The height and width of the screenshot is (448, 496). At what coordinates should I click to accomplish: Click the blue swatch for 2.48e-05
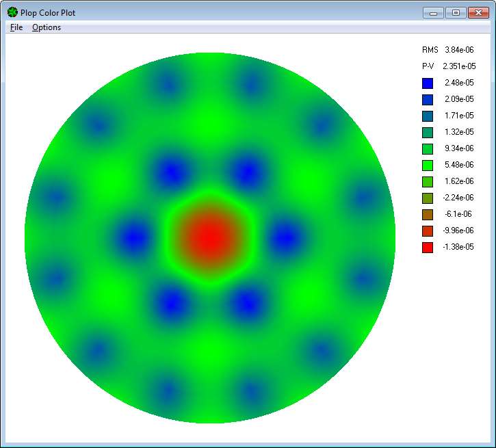[428, 83]
